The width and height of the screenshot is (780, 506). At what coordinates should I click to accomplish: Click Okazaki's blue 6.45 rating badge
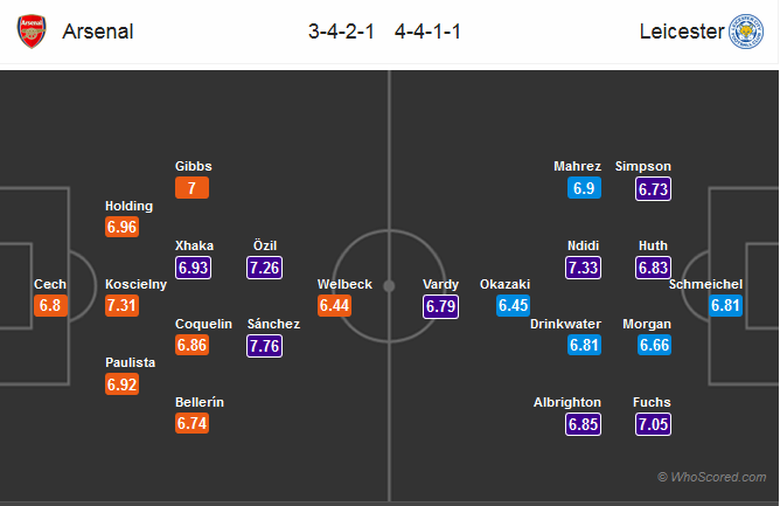(x=513, y=306)
